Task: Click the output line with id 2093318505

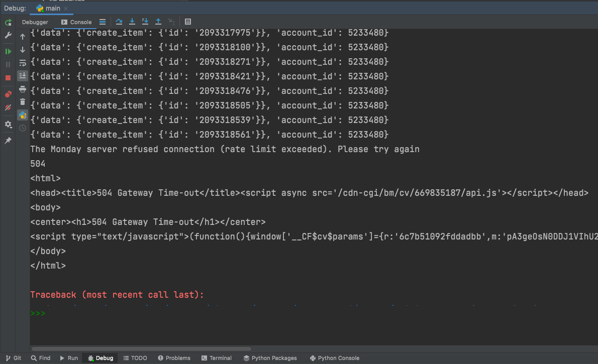Action: tap(210, 105)
